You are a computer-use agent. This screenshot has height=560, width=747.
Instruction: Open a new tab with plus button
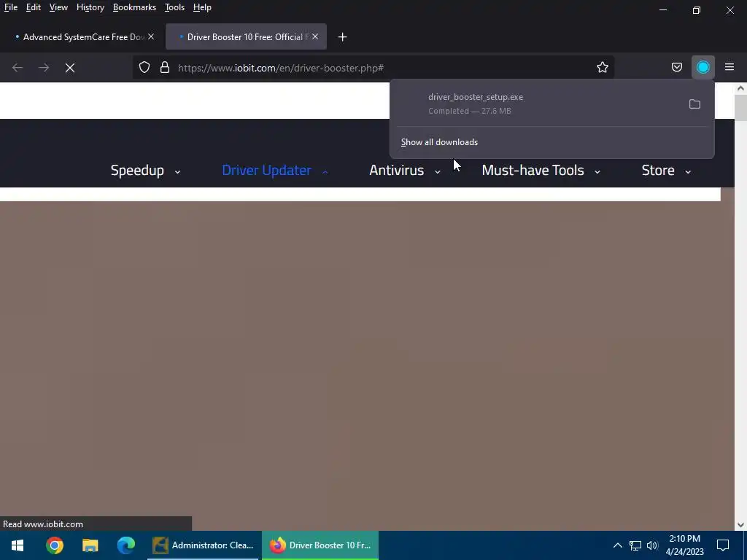point(342,37)
